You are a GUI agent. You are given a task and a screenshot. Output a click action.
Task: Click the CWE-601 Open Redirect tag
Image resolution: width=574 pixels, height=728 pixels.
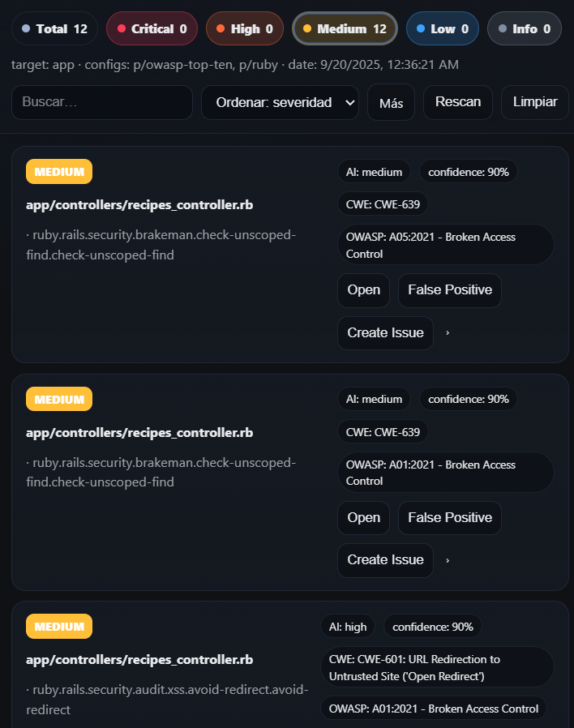[x=437, y=666]
